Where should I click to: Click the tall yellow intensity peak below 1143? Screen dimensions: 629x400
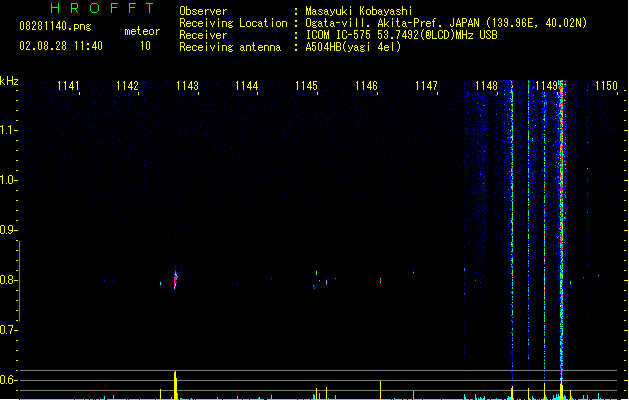tap(175, 385)
